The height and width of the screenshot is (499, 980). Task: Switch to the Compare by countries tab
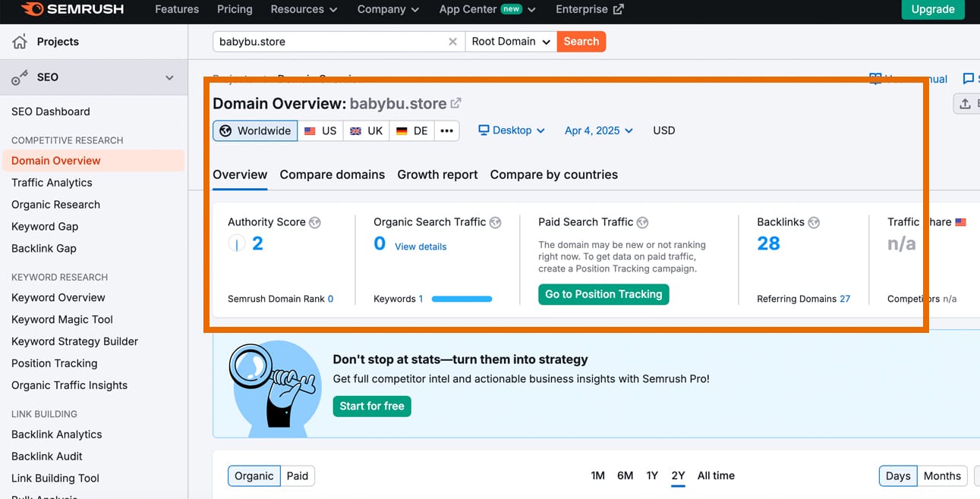(554, 174)
